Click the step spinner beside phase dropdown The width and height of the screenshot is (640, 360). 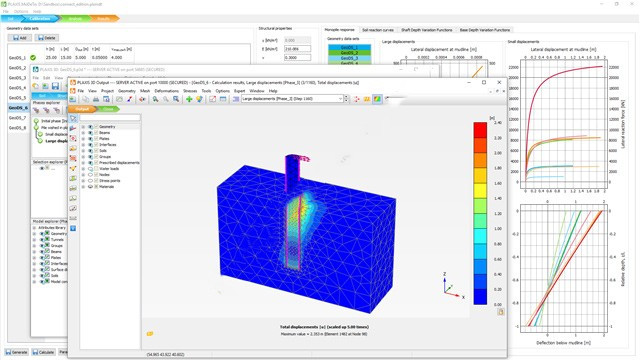click(x=347, y=99)
